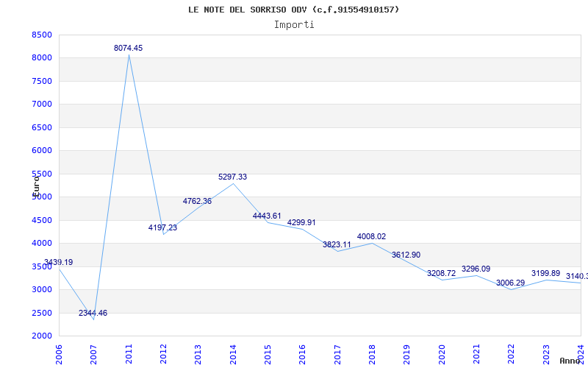
Task: Click the 2012 x-axis year label
Action: pyautogui.click(x=163, y=355)
